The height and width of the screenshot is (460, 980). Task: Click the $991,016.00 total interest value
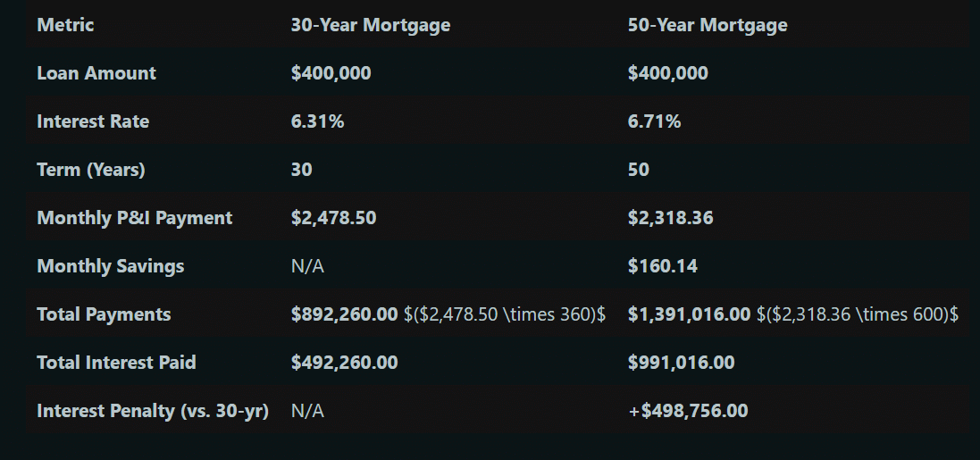681,363
